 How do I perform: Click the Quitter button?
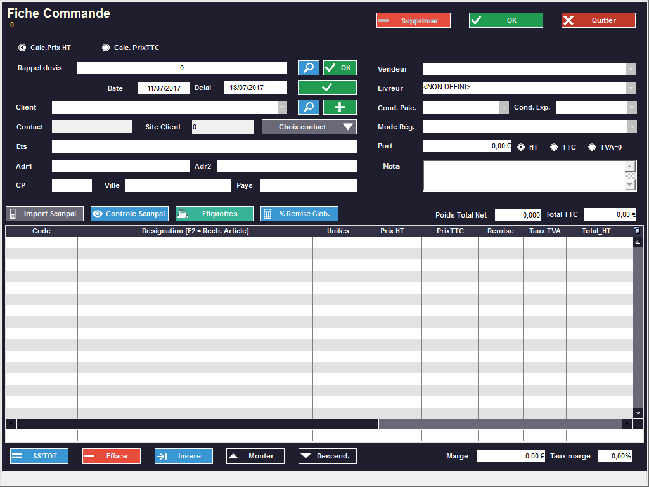click(x=598, y=20)
